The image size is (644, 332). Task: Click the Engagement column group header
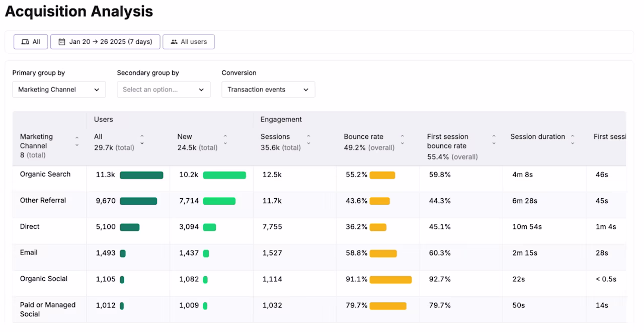point(281,119)
